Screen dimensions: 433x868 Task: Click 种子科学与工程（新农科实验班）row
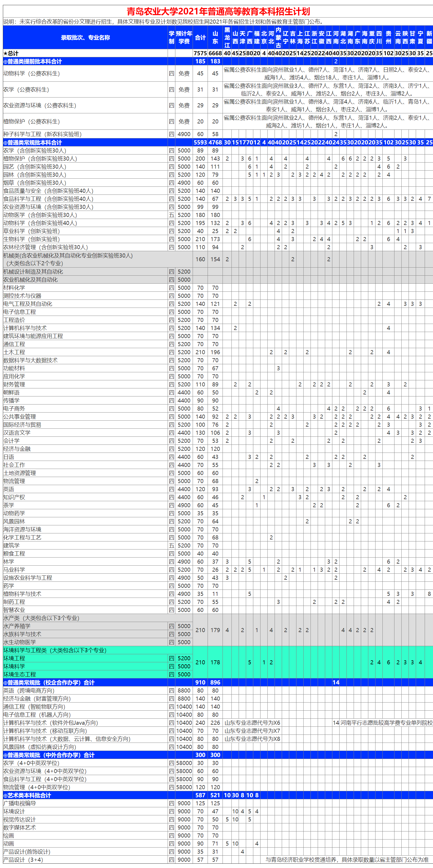[218, 134]
